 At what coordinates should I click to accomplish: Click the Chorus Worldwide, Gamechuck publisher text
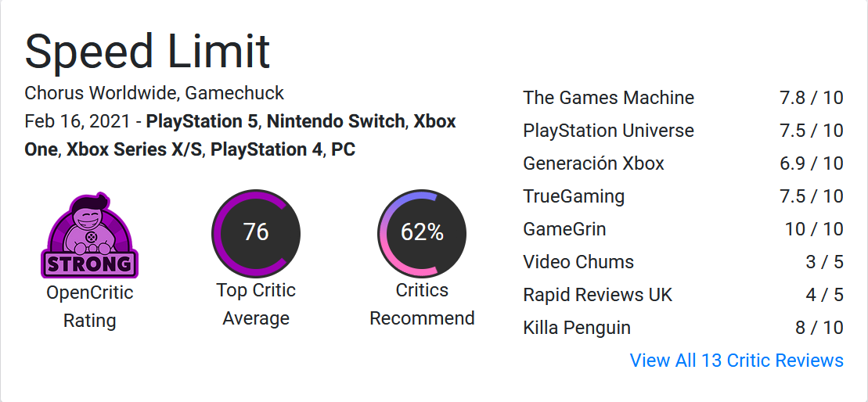(154, 93)
